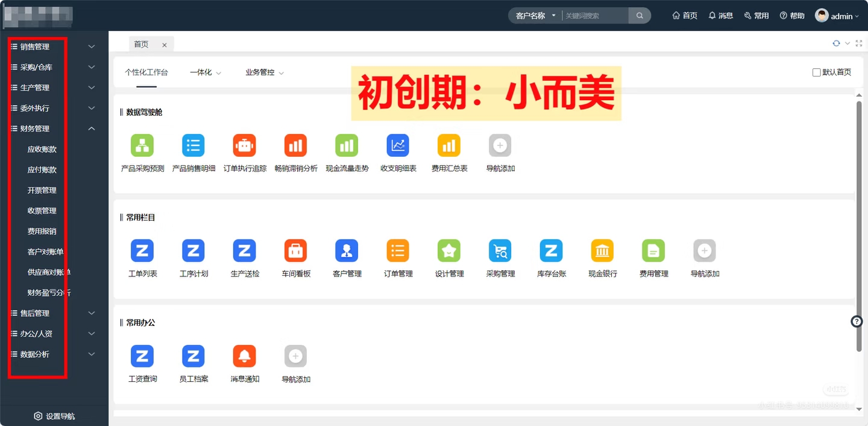Open 收票管理 in the sidebar

tap(42, 211)
